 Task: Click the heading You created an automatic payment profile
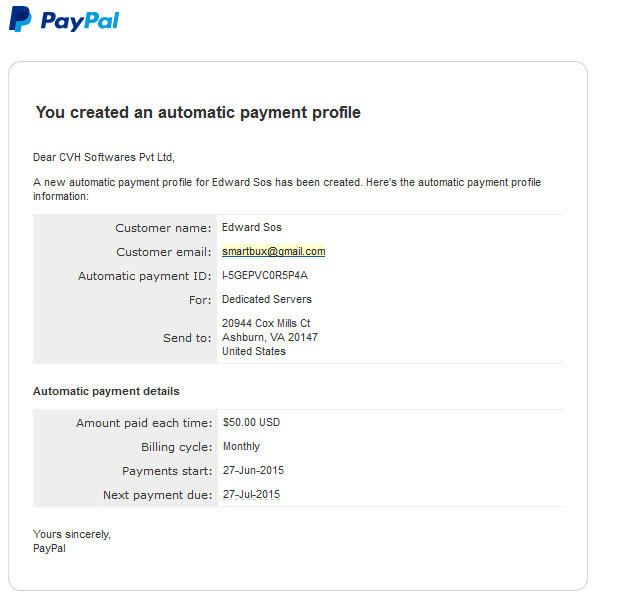point(198,113)
